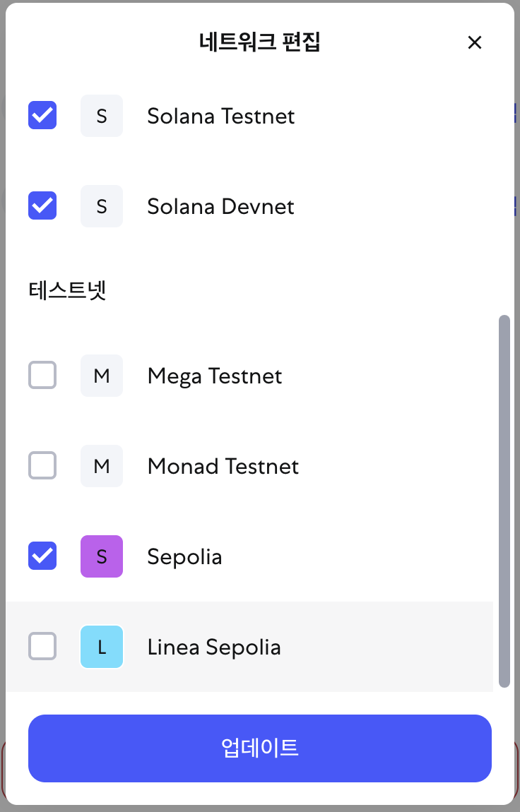Image resolution: width=520 pixels, height=812 pixels.
Task: Enable the Monad Testnet checkbox
Action: click(x=42, y=466)
